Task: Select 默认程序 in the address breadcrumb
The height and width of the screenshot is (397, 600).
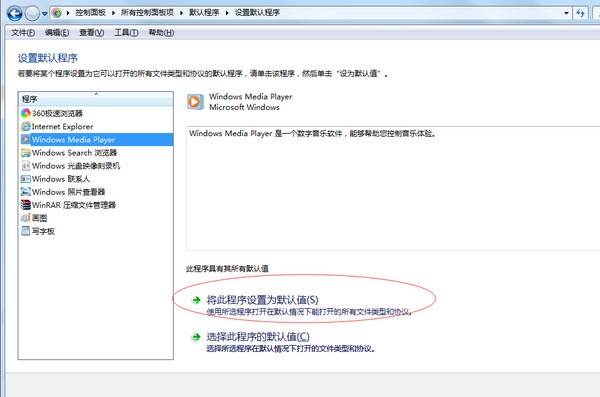Action: click(204, 13)
